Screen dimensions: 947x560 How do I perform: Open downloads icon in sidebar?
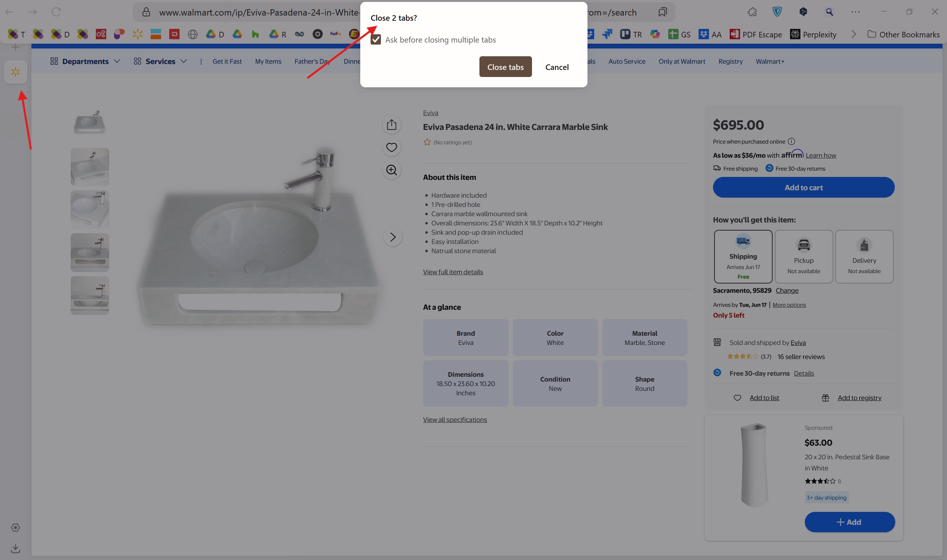coord(16,548)
